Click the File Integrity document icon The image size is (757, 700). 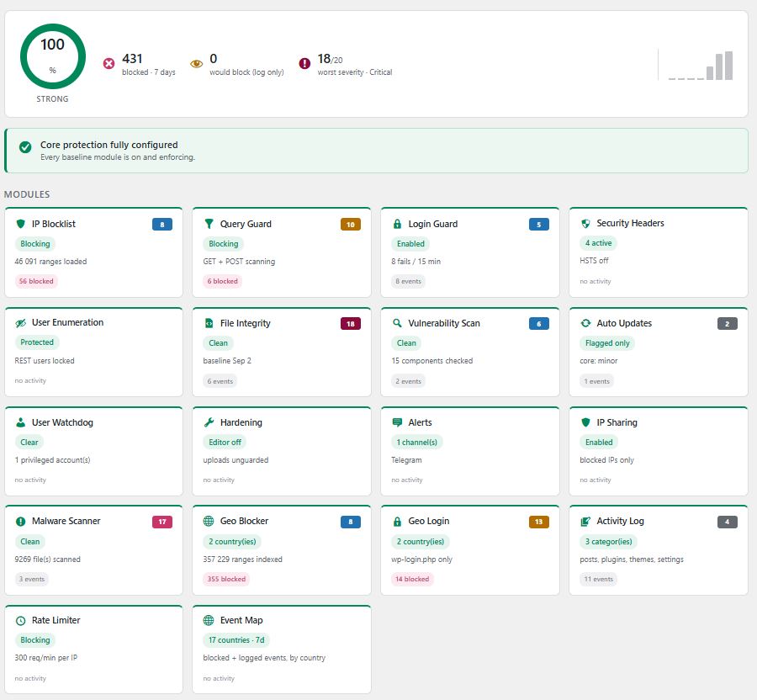pos(209,323)
